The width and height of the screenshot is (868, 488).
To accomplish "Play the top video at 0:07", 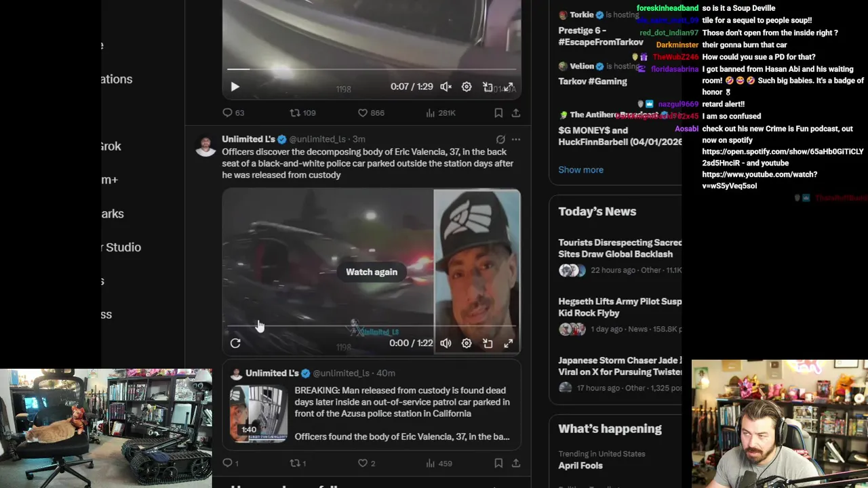I will point(235,87).
